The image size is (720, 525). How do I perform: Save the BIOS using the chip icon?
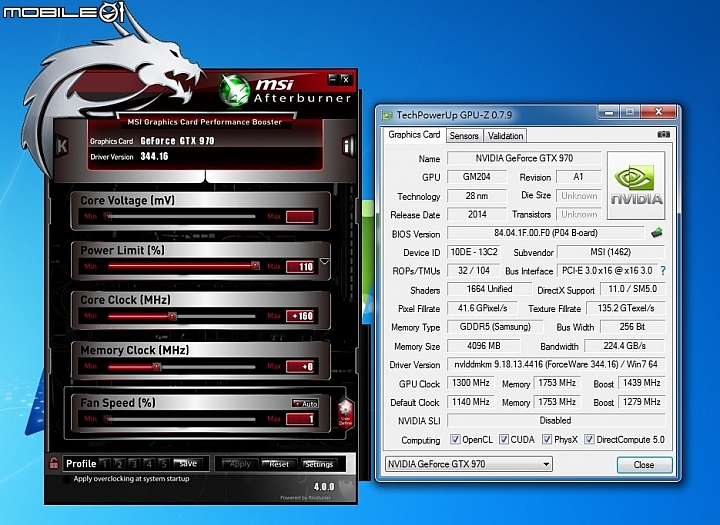click(x=657, y=233)
